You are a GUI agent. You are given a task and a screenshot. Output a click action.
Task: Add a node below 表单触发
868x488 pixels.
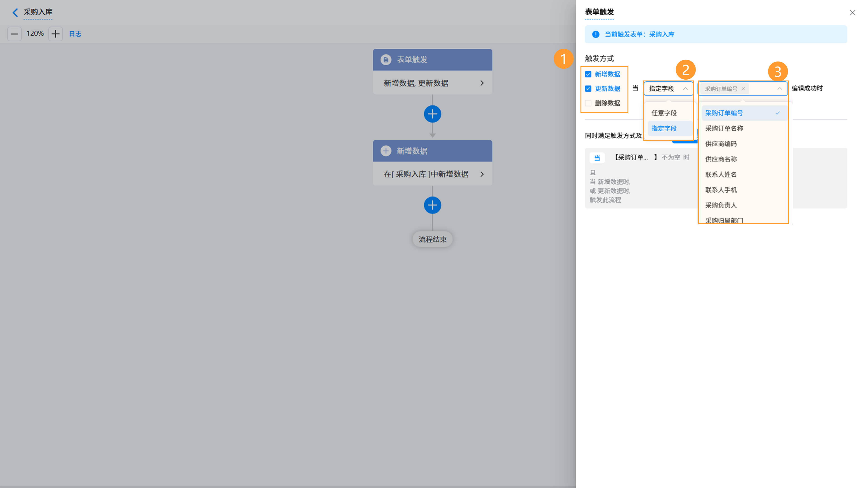click(432, 114)
